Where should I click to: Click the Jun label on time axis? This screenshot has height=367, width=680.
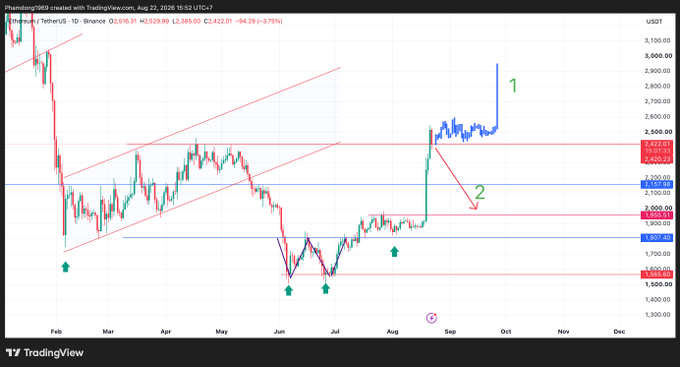(279, 331)
